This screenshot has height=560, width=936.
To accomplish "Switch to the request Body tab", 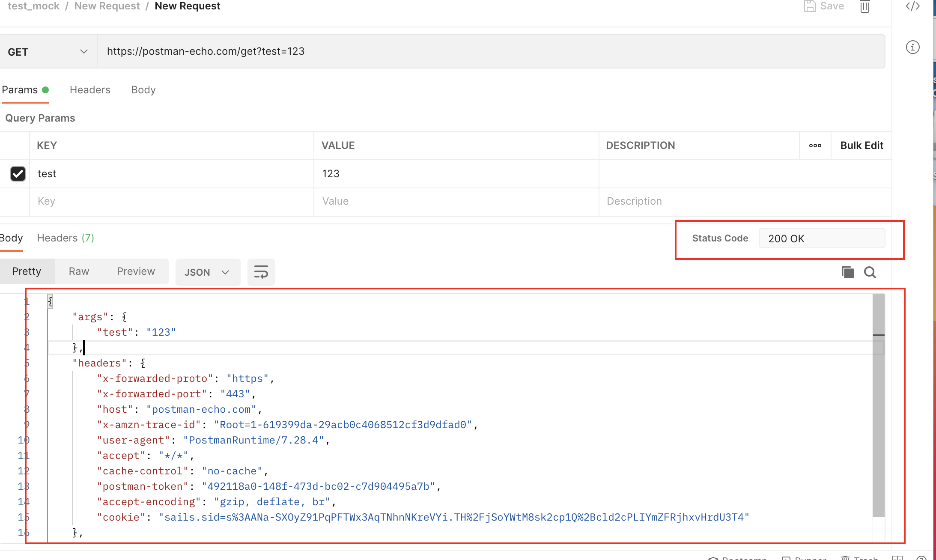I will (143, 90).
